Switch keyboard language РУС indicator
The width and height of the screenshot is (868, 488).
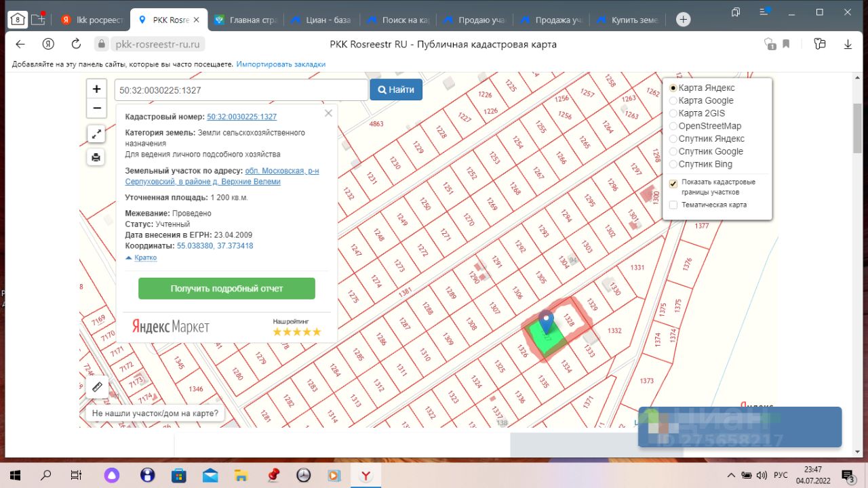click(781, 475)
